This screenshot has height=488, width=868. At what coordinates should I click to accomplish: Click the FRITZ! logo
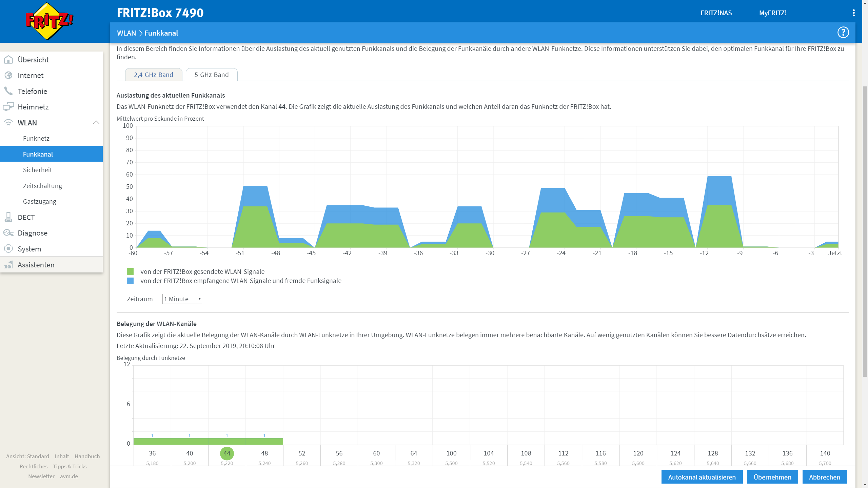click(x=50, y=21)
